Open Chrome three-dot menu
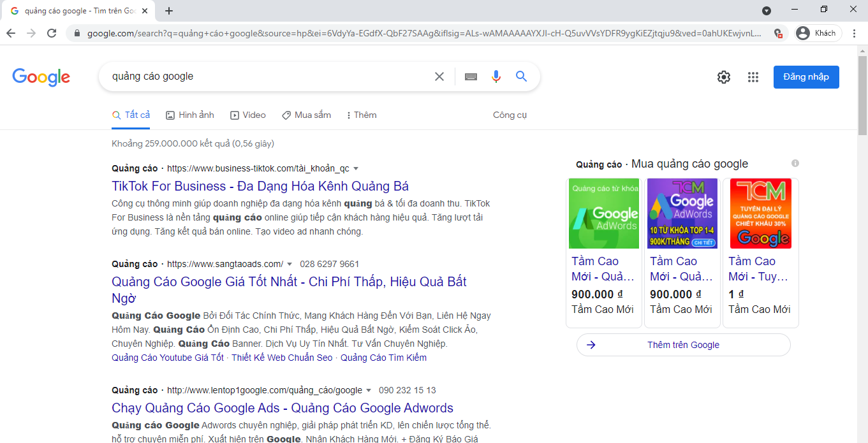 tap(855, 33)
